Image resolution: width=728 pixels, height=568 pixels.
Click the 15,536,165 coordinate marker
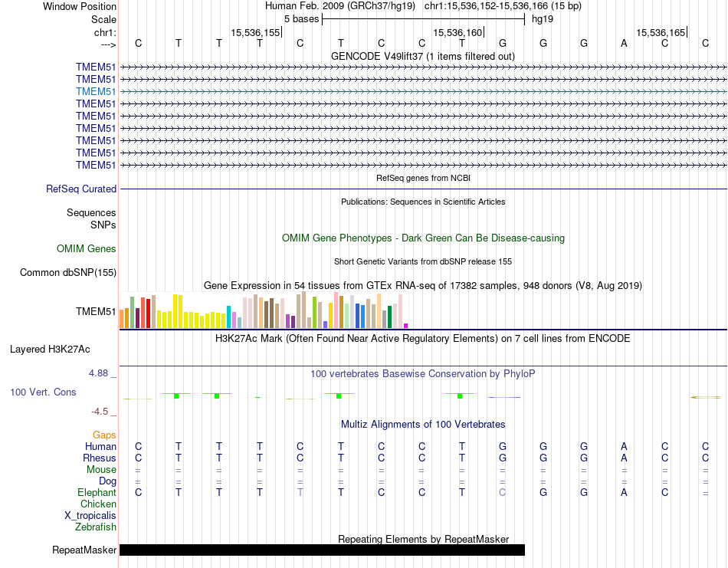pos(661,32)
